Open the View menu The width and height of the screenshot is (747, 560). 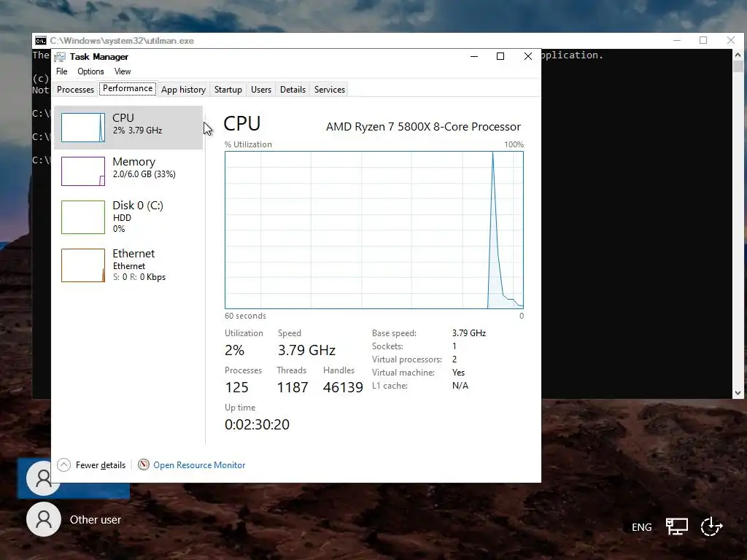(123, 71)
